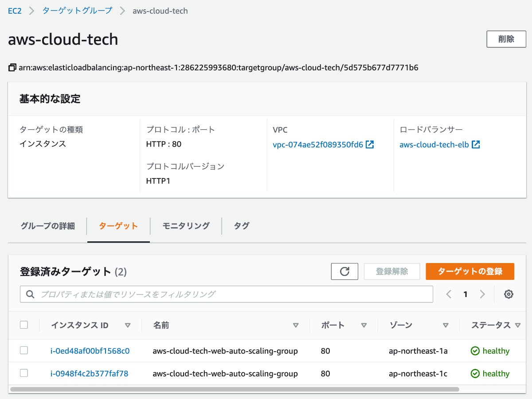
Task: Sort by the インスタンス ID column arrow
Action: 128,325
